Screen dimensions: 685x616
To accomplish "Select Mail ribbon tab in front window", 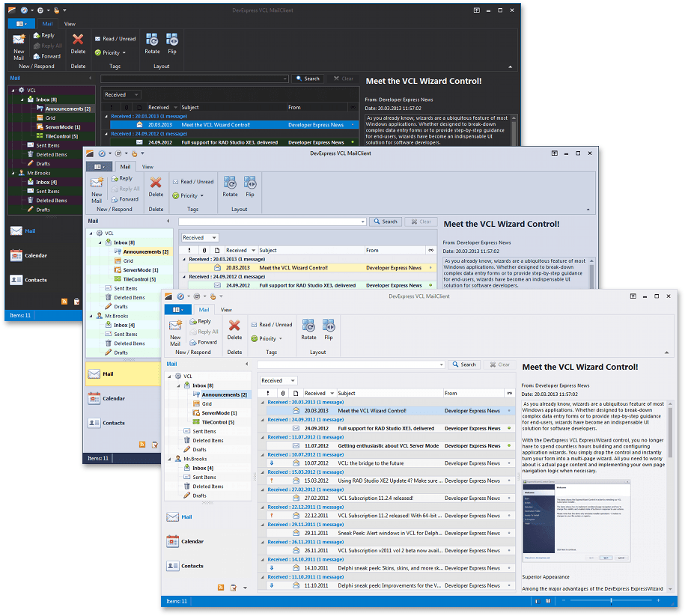I will coord(204,310).
